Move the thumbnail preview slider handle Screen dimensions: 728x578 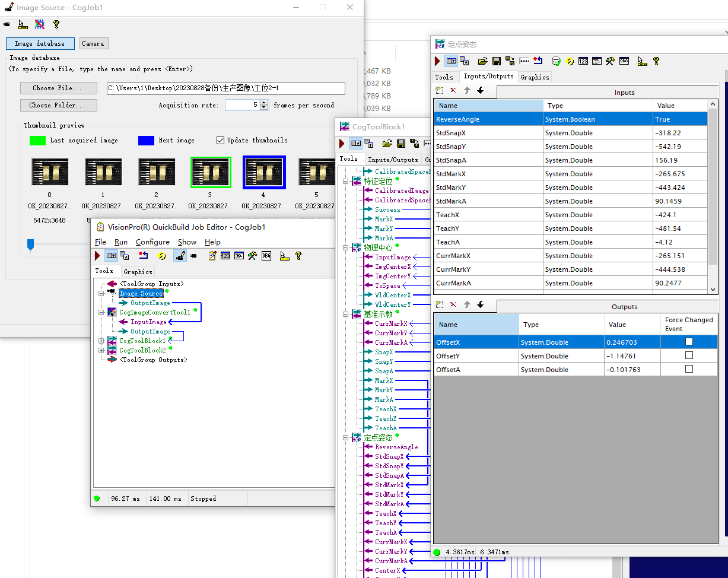[30, 243]
